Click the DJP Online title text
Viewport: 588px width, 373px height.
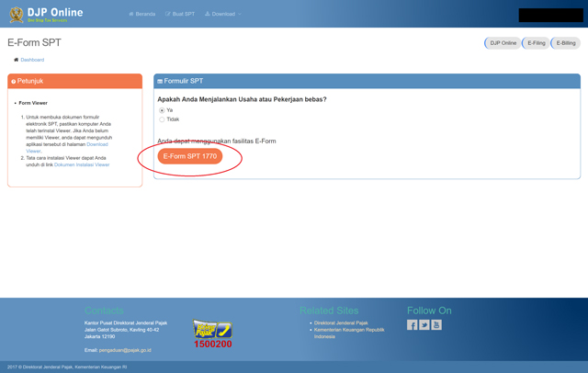(x=55, y=12)
